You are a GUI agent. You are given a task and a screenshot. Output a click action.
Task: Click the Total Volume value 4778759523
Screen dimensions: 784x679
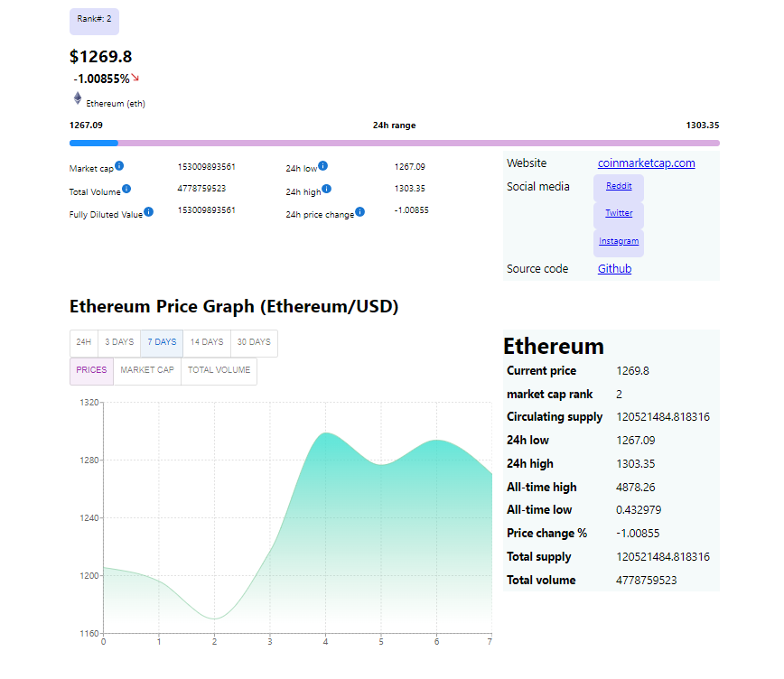[x=201, y=189]
